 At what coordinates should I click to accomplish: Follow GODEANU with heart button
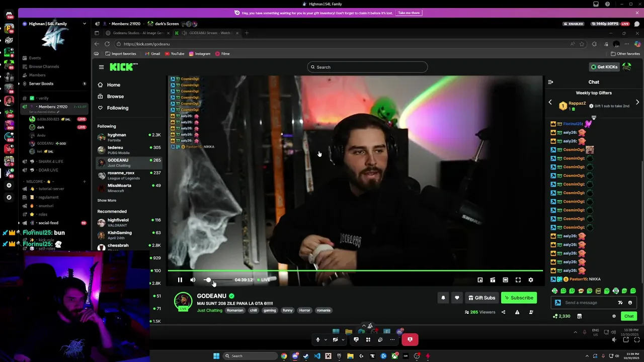(x=457, y=298)
